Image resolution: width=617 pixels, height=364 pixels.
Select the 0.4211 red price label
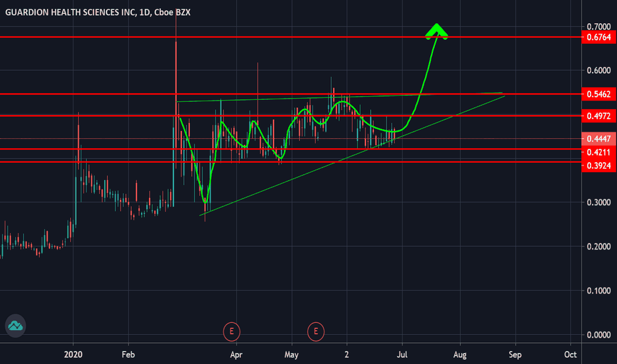coord(598,152)
